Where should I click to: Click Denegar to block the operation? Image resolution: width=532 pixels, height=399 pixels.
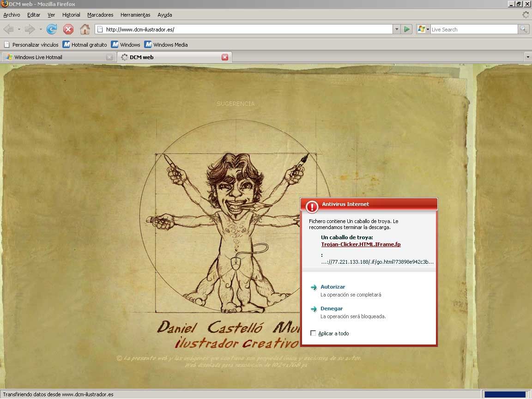pos(332,308)
